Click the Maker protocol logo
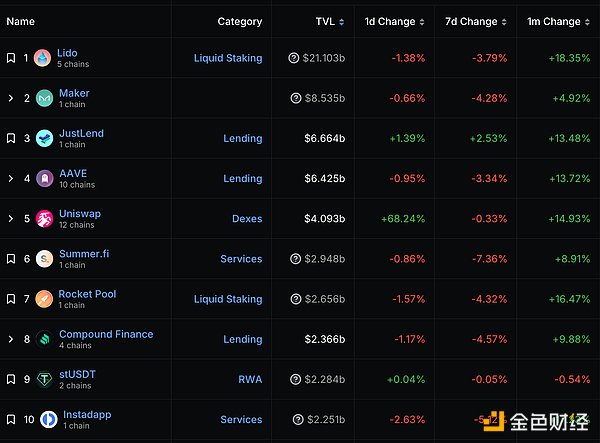This screenshot has width=600, height=443. (x=45, y=98)
